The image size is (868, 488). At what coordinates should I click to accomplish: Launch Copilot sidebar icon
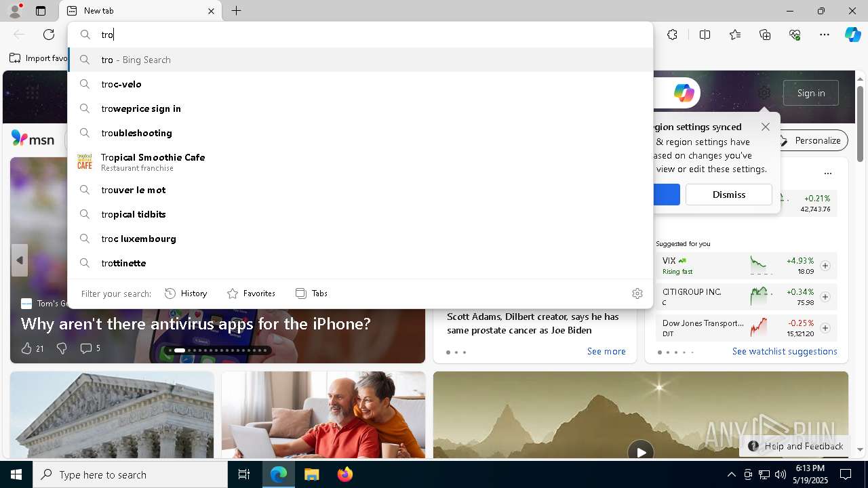pos(852,35)
